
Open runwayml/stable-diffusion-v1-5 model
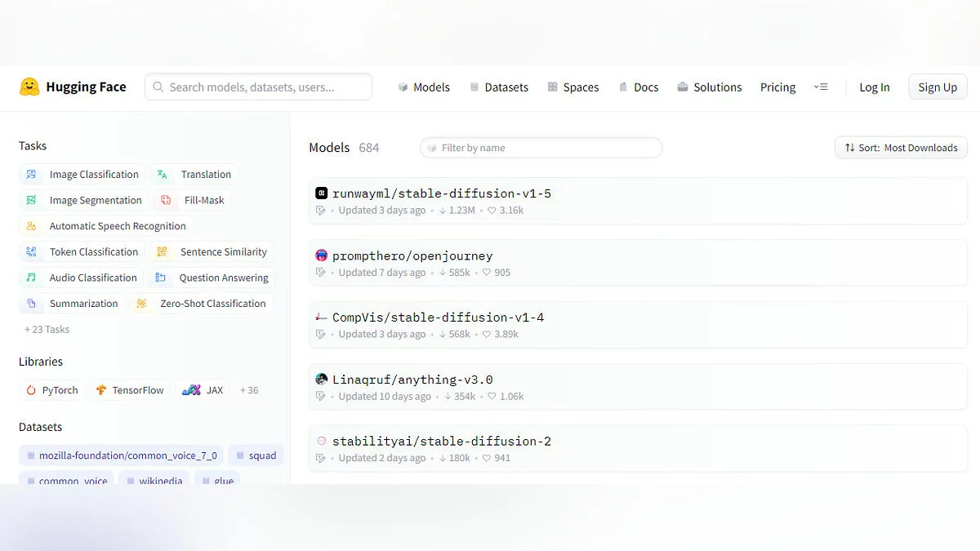pyautogui.click(x=638, y=201)
